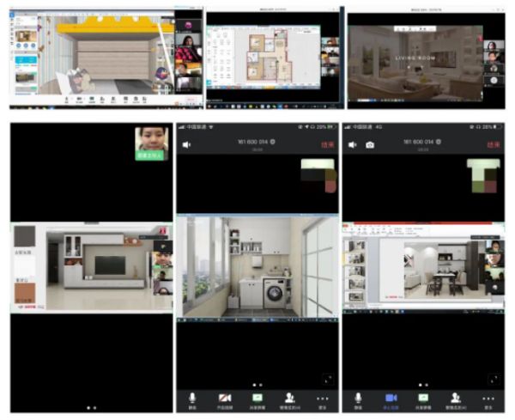Mute the microphone in the middle phone meeting
The image size is (515, 420).
192,399
